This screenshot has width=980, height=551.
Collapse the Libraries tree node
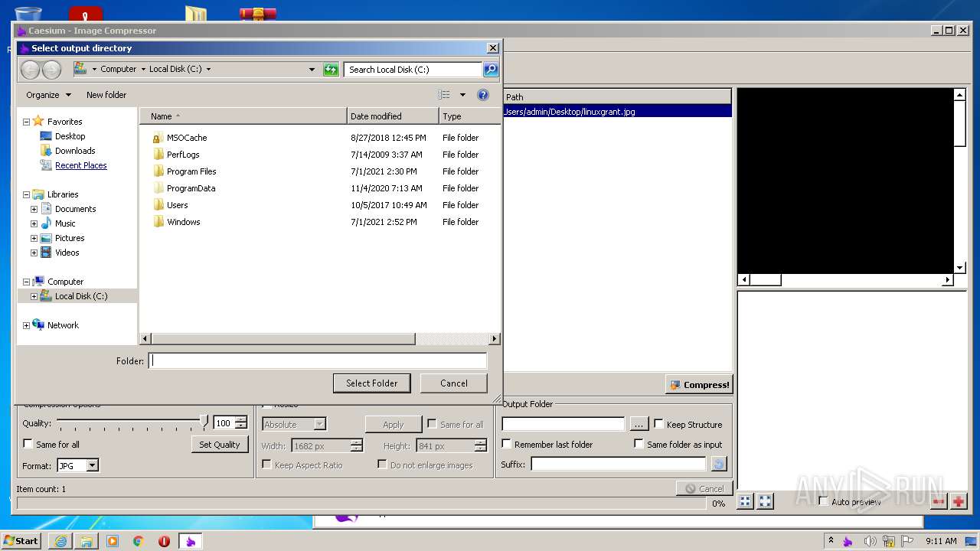click(x=26, y=194)
